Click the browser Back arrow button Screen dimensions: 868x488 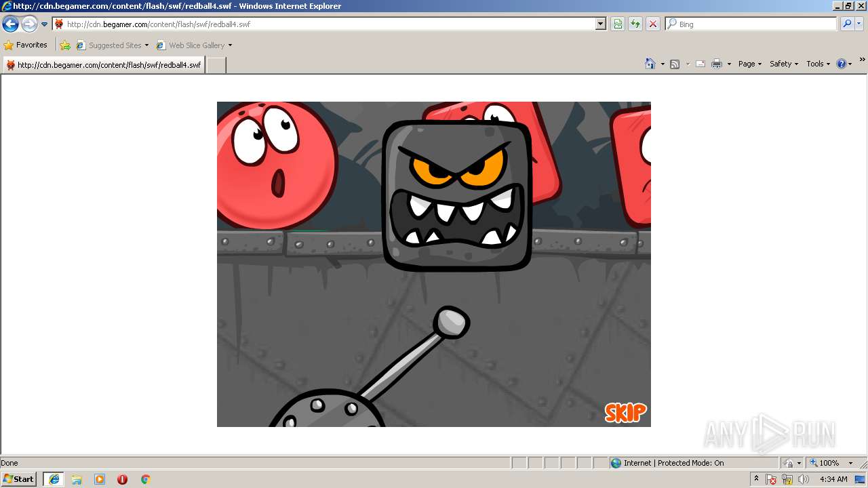coord(10,24)
